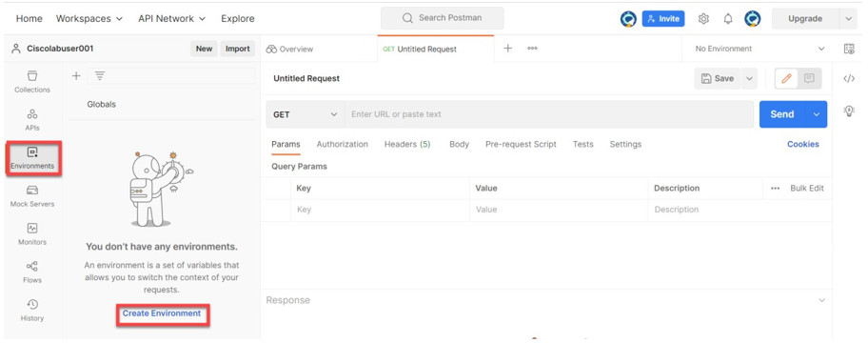
Task: Click the Upgrade button
Action: click(805, 18)
